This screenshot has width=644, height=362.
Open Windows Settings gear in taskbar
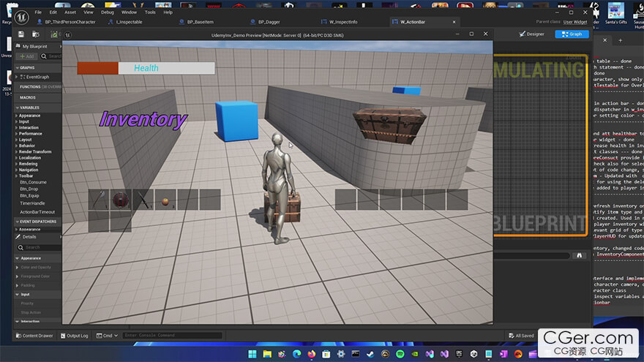pyautogui.click(x=341, y=354)
